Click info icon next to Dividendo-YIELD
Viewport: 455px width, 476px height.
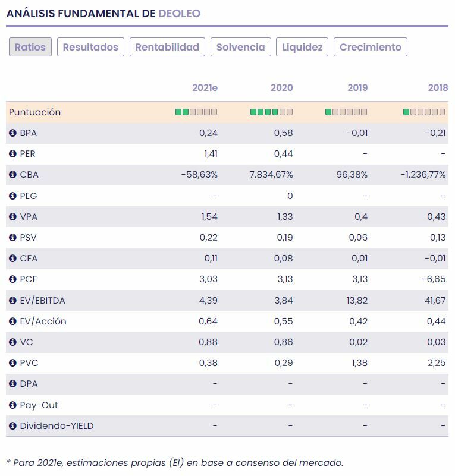(12, 425)
